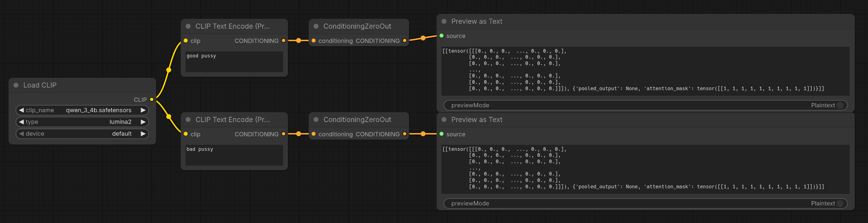Click CONDITIONING output slot of top ConditioningZeroOut
This screenshot has height=223, width=868.
point(405,41)
